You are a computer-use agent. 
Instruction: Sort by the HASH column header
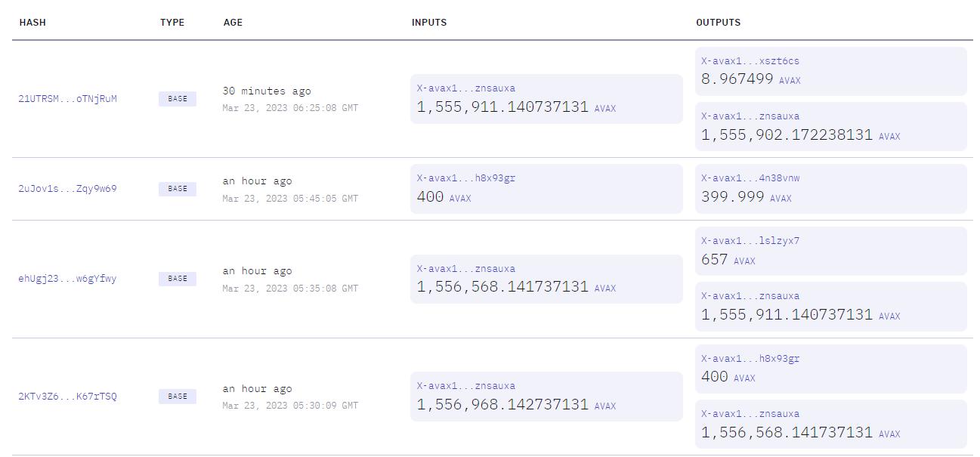pyautogui.click(x=32, y=22)
